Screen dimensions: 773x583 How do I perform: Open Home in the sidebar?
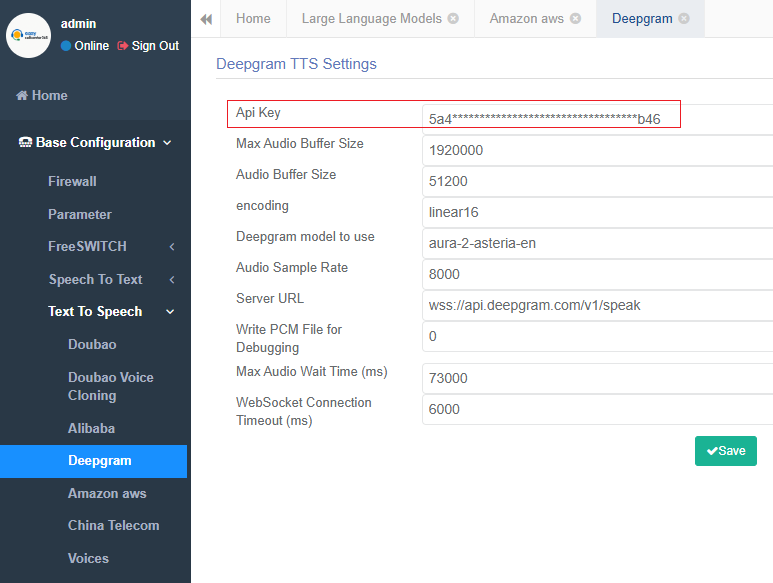pyautogui.click(x=42, y=96)
